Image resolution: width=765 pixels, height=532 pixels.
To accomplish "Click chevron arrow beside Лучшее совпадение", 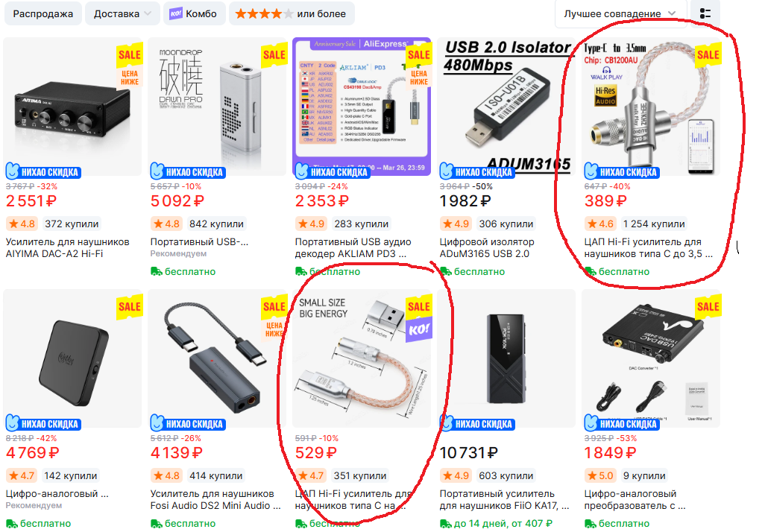I will pyautogui.click(x=672, y=13).
